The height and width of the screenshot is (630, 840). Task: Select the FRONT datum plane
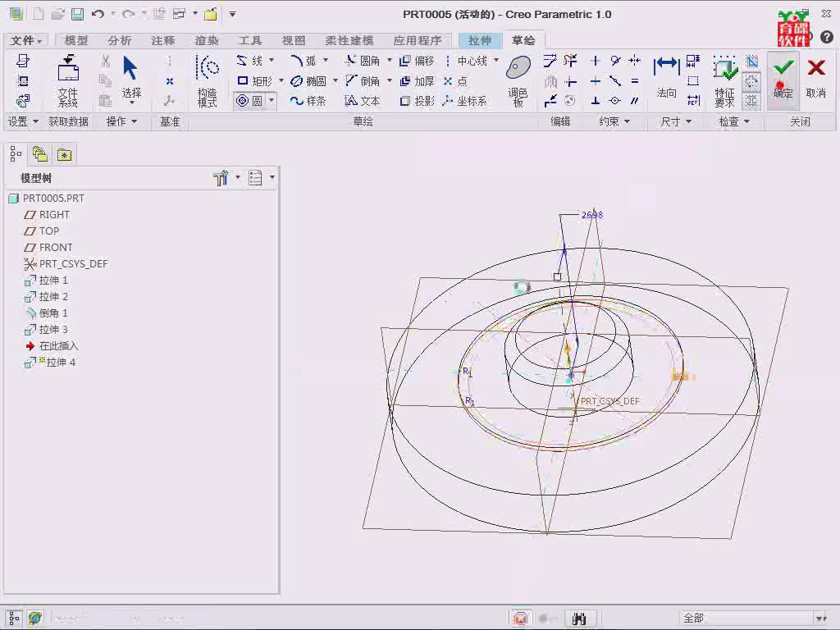(x=48, y=248)
